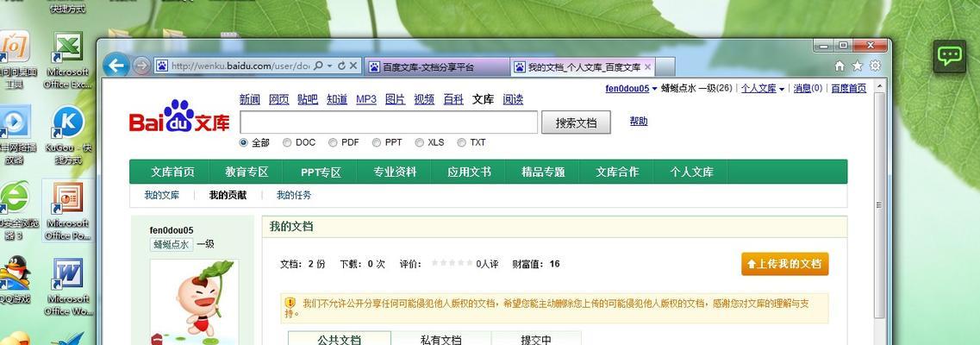Open the 帮助 link
The image size is (980, 345).
[639, 122]
